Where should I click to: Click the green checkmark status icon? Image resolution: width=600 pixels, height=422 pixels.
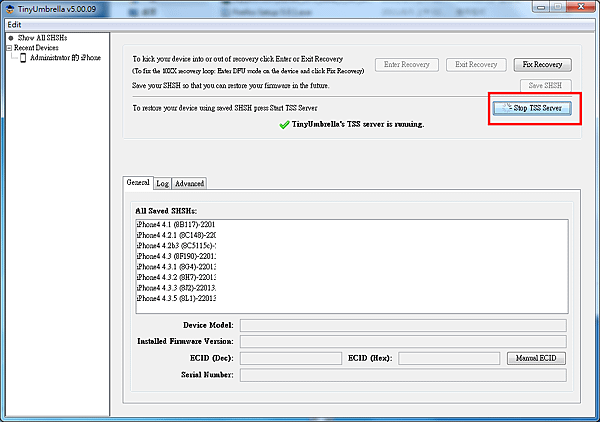coord(284,125)
